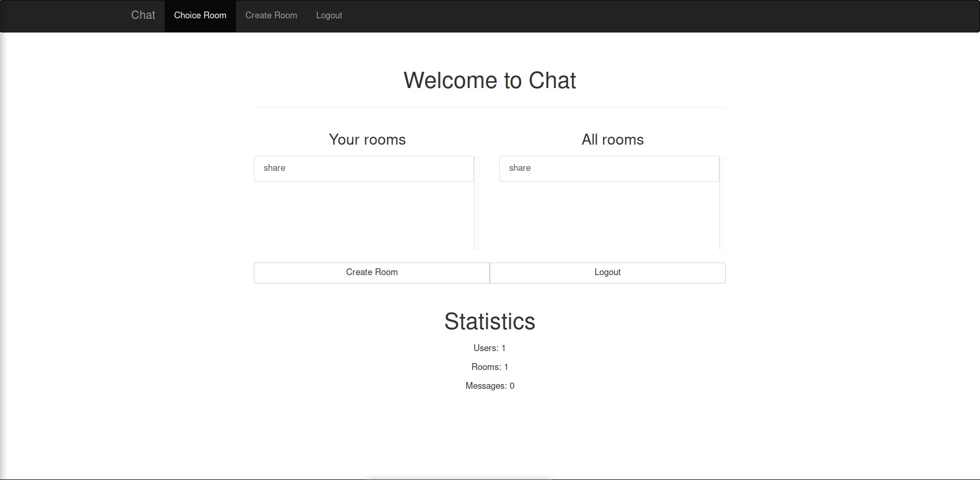This screenshot has height=480, width=980.
Task: Click the Users: 1 statistic text
Action: pyautogui.click(x=489, y=347)
